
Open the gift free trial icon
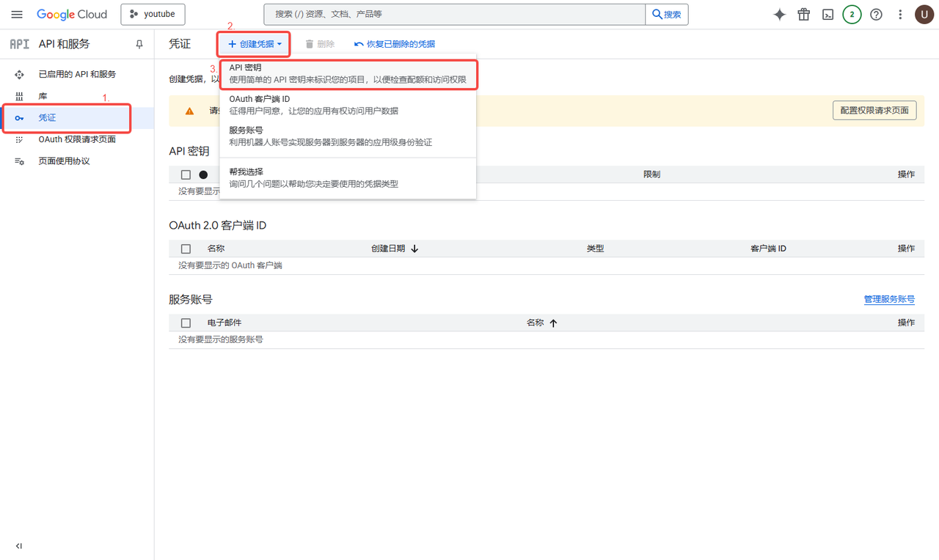point(804,15)
